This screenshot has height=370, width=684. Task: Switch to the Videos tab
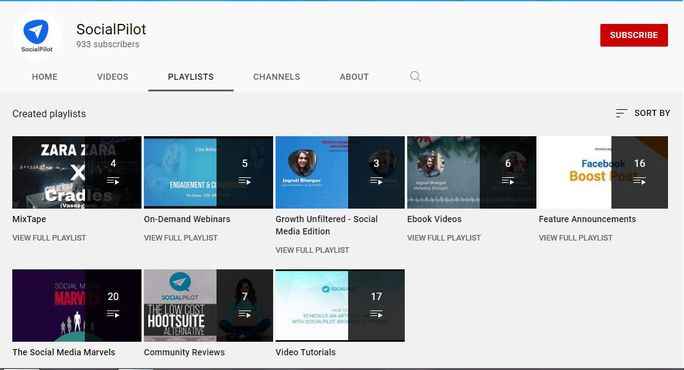tap(113, 77)
